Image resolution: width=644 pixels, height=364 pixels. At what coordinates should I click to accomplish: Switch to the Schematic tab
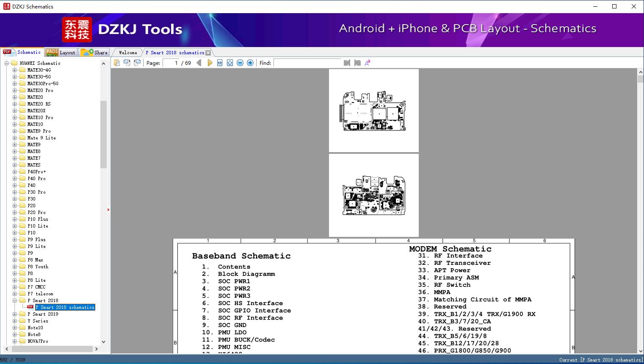pos(22,52)
